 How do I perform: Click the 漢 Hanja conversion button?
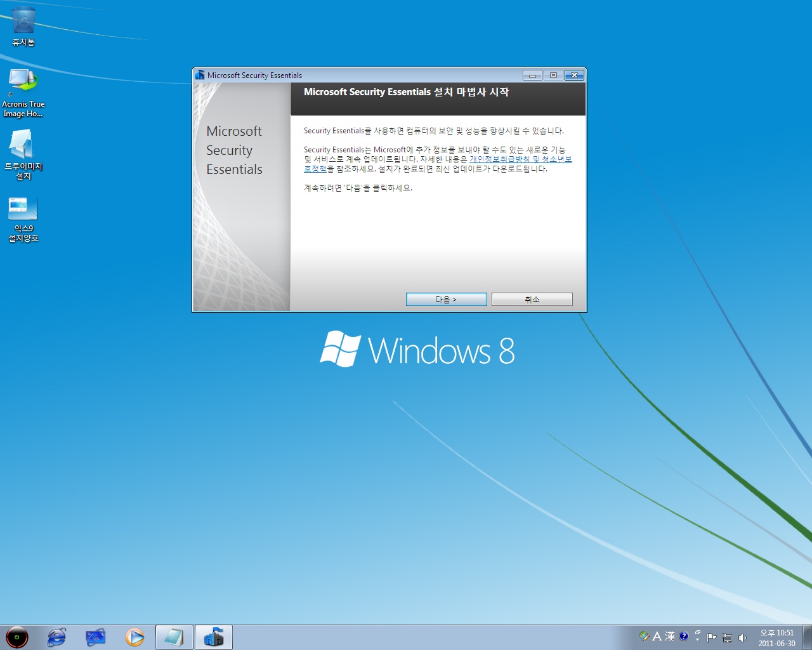(x=670, y=636)
